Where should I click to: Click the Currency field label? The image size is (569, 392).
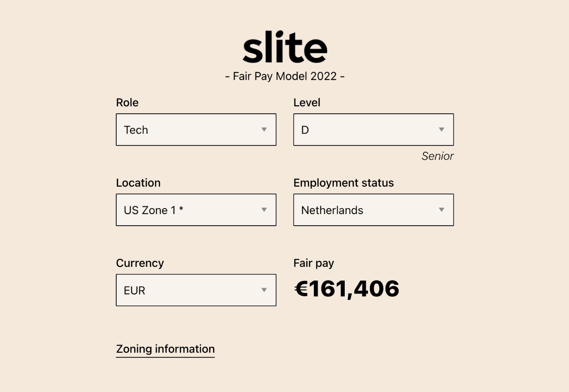tap(140, 264)
